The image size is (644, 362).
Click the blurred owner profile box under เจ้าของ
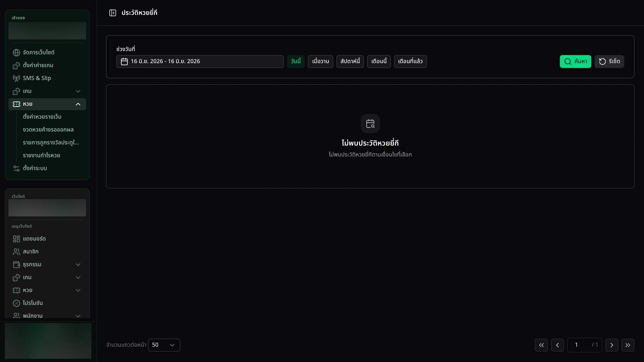[x=47, y=31]
